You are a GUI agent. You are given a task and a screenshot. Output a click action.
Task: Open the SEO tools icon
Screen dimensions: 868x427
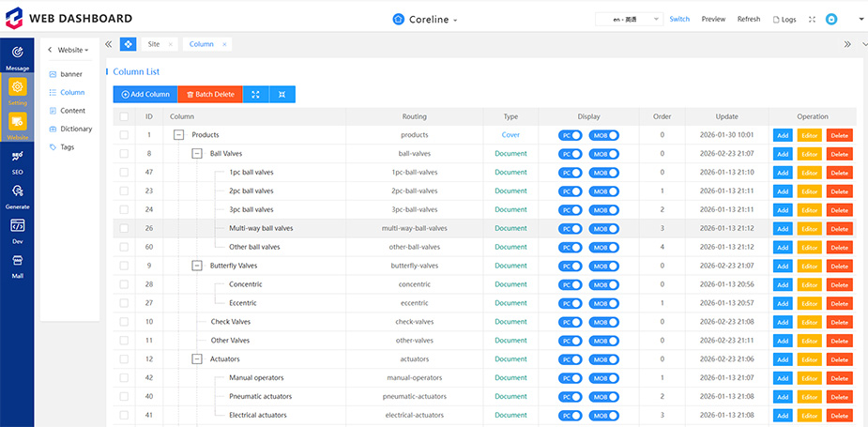point(17,160)
